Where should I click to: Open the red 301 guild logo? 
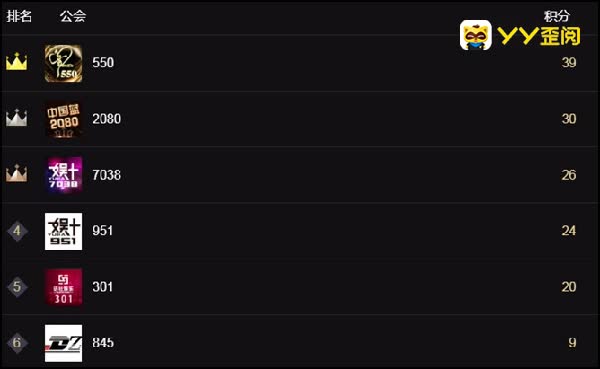[64, 287]
